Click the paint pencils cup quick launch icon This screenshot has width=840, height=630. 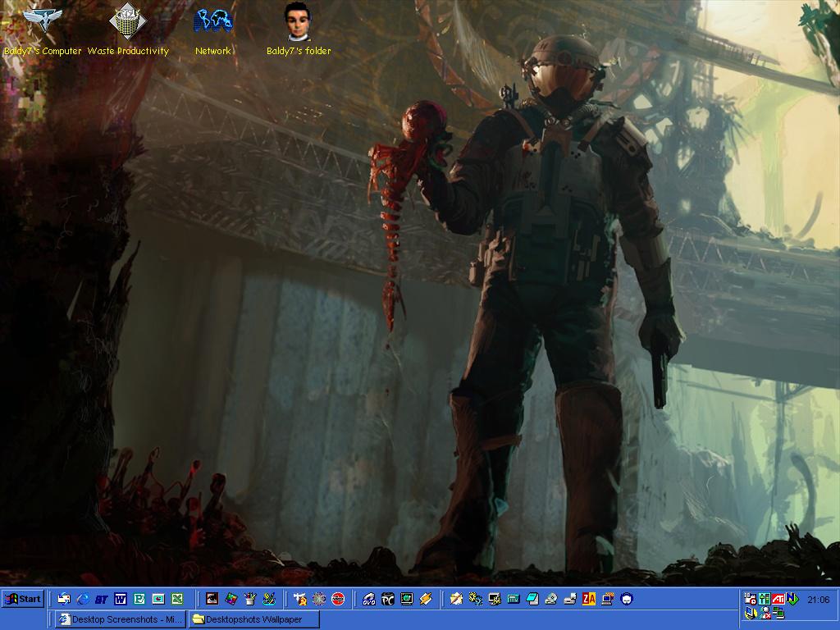tap(250, 599)
